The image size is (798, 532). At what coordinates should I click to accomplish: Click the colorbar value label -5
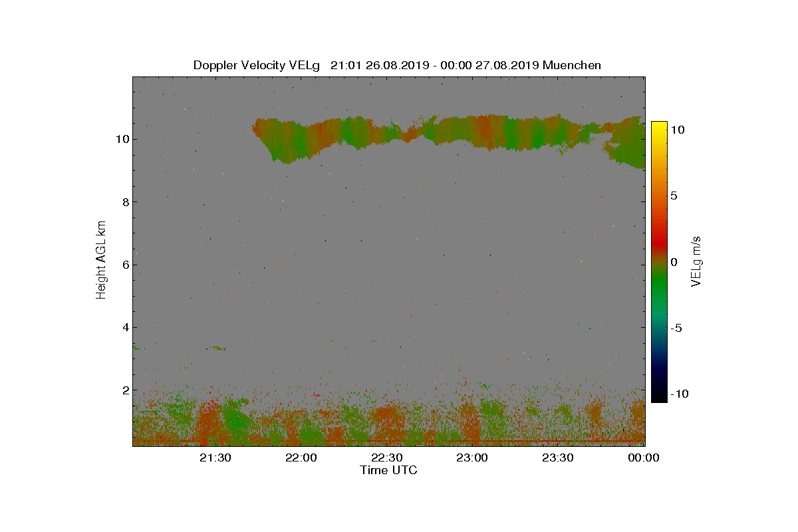click(x=676, y=328)
